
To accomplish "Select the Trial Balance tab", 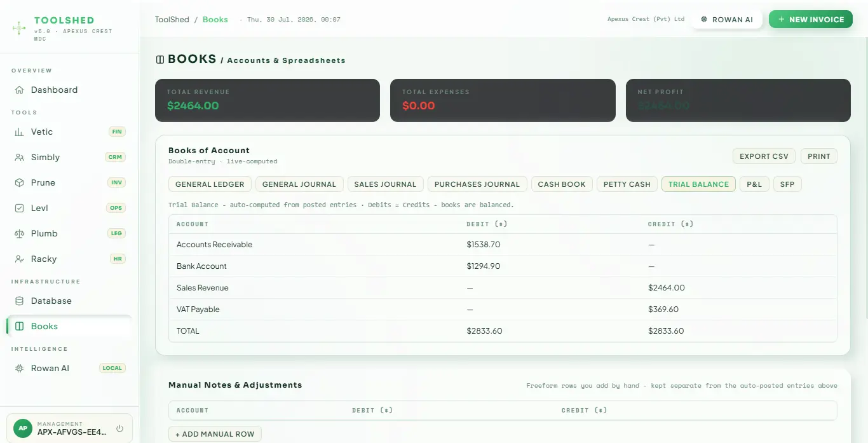I will coord(698,184).
